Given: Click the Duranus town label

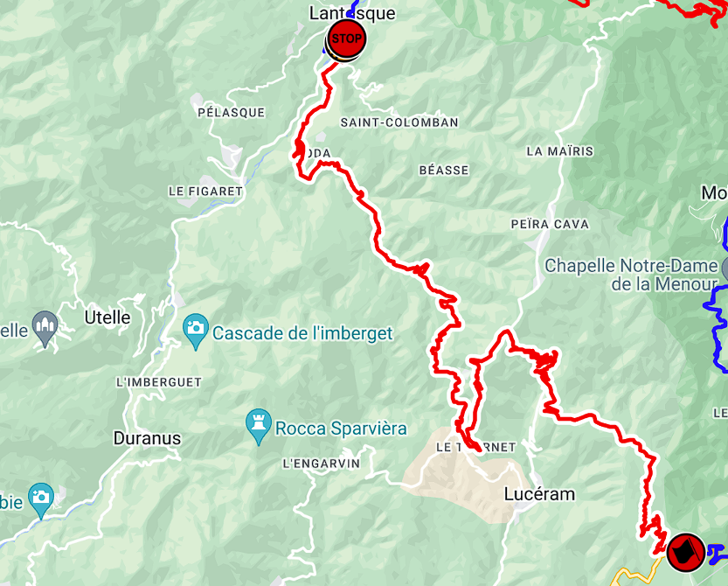Looking at the screenshot, I should pyautogui.click(x=147, y=438).
